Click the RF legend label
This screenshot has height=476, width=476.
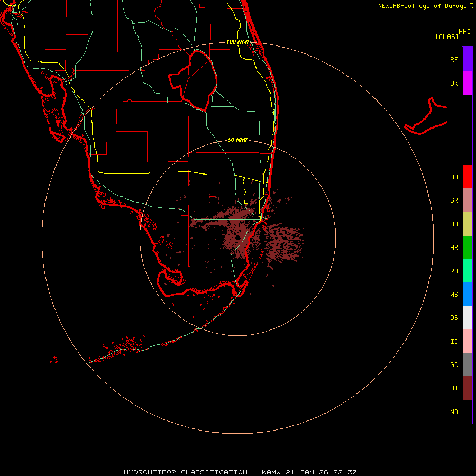454,59
